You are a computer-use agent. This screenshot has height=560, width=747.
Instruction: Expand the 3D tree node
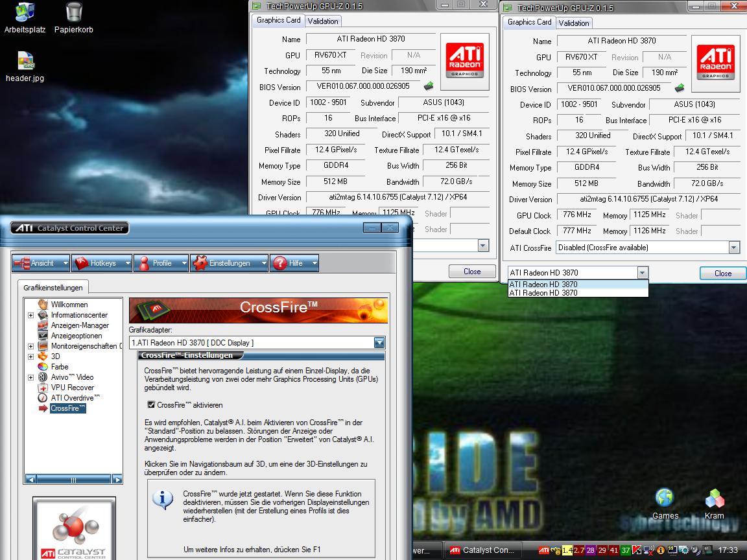tap(30, 356)
